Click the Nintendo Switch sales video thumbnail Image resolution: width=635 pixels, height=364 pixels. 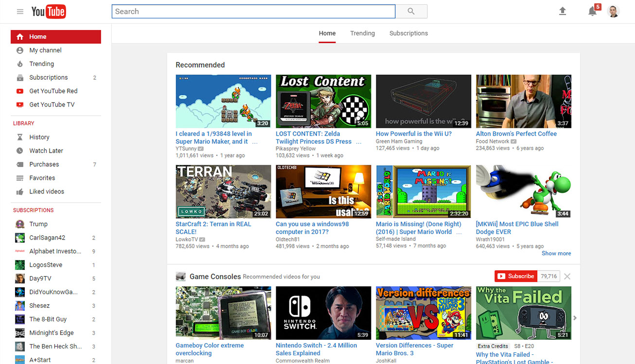(x=323, y=313)
